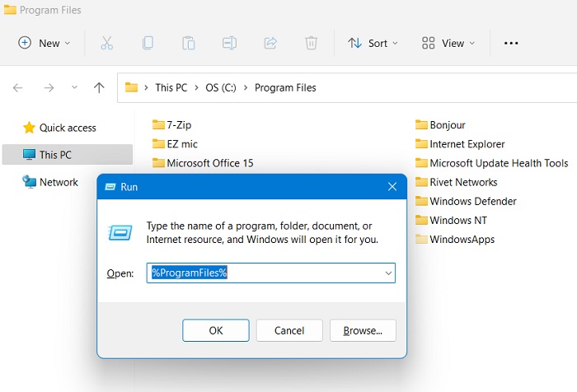
Task: Go back with the left arrow
Action: [17, 88]
